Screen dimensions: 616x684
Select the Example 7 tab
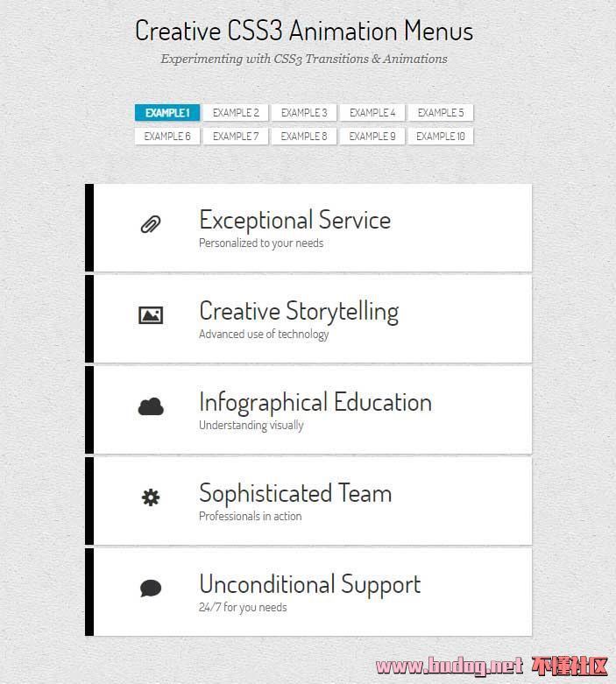pyautogui.click(x=236, y=137)
